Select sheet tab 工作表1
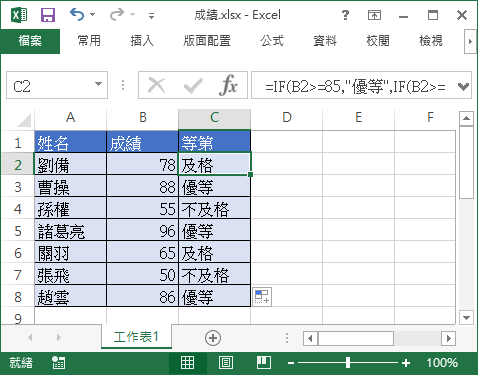 (136, 337)
